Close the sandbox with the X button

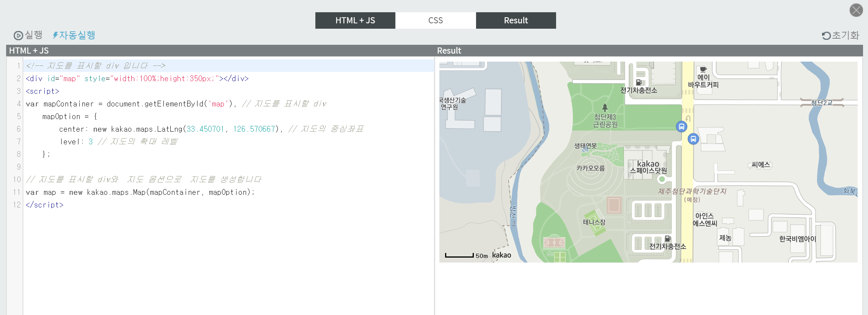[856, 10]
